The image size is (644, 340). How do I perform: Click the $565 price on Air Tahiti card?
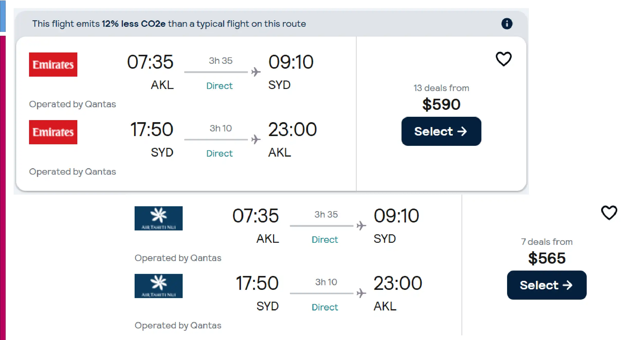pos(547,258)
